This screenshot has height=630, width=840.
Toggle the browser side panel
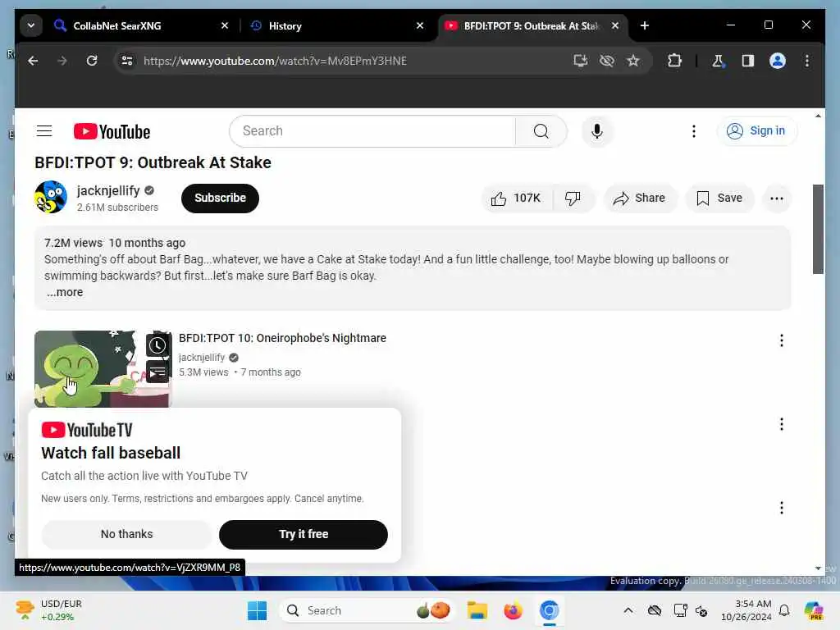click(748, 61)
